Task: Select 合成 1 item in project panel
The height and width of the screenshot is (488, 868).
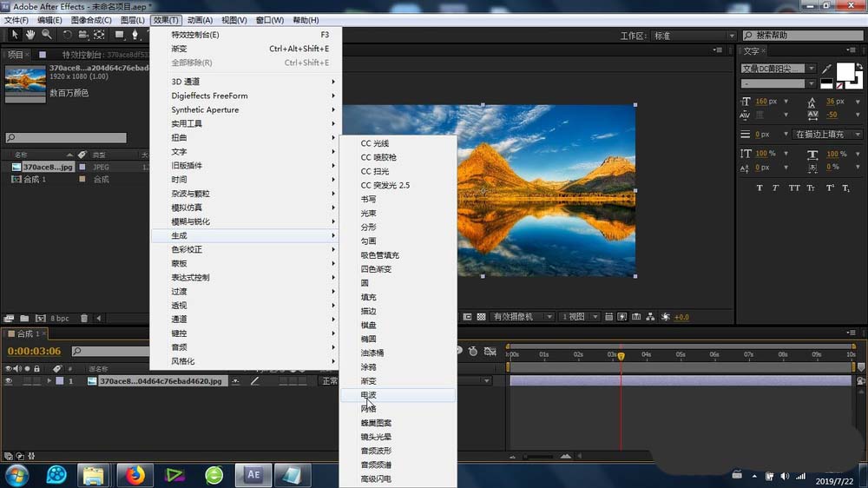Action: 35,180
